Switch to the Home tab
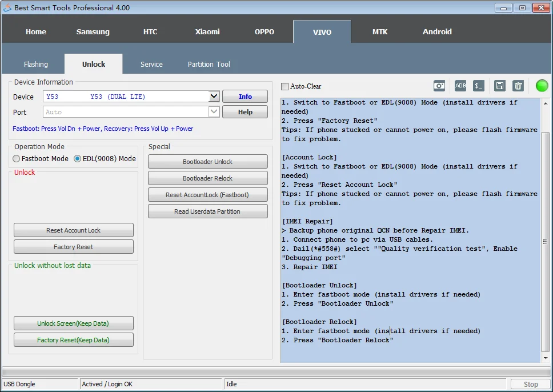Image resolution: width=553 pixels, height=392 pixels. point(36,32)
